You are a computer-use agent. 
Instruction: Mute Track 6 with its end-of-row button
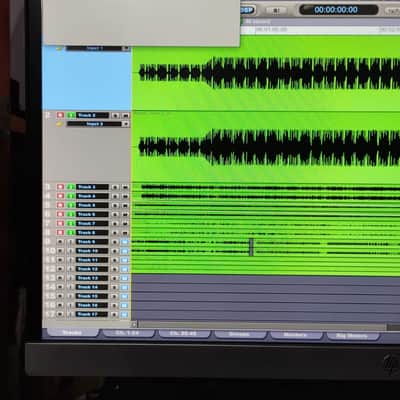(x=125, y=214)
